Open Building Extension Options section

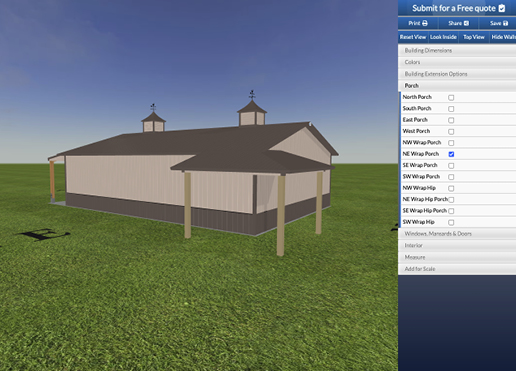coord(457,74)
